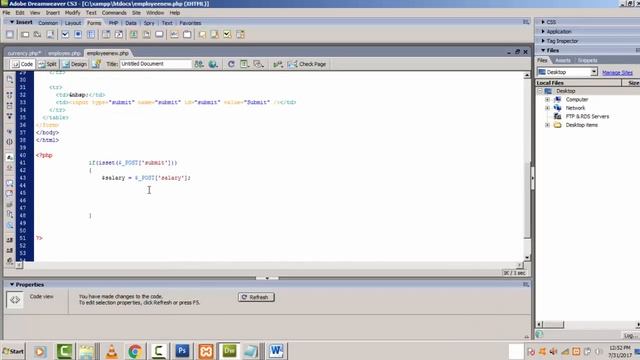Switch to Split view
640x360 pixels.
[48, 64]
